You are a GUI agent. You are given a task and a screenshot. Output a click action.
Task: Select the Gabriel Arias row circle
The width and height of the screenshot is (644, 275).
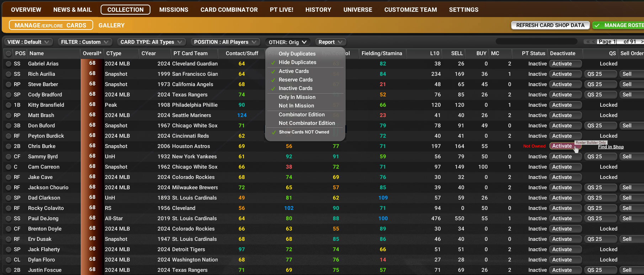click(9, 64)
